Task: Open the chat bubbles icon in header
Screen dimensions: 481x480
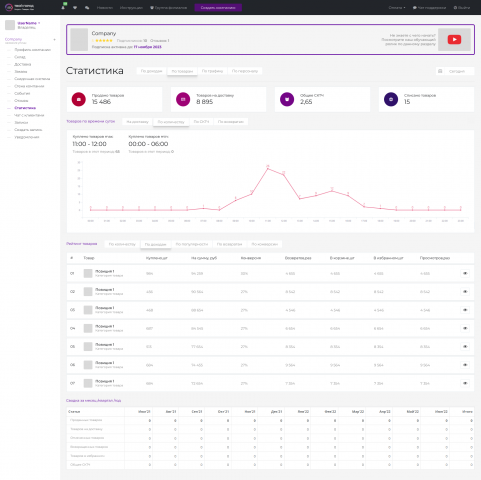Action: coord(87,7)
